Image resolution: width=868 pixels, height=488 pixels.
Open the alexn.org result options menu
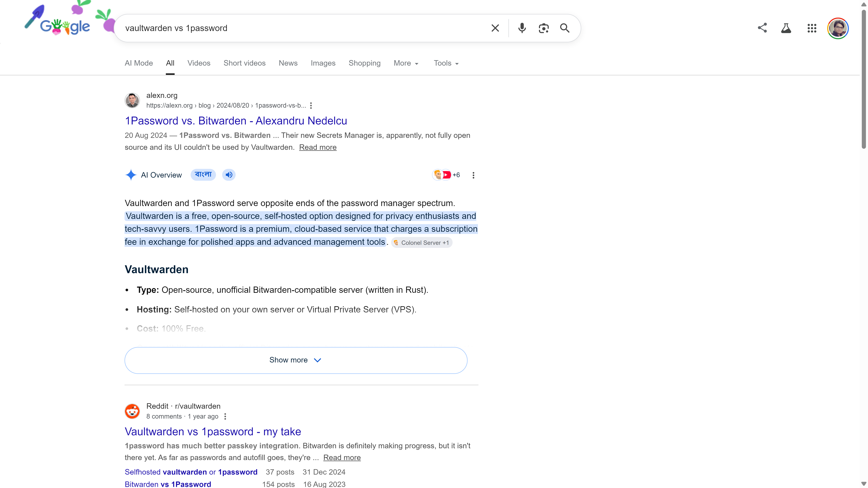(x=311, y=105)
